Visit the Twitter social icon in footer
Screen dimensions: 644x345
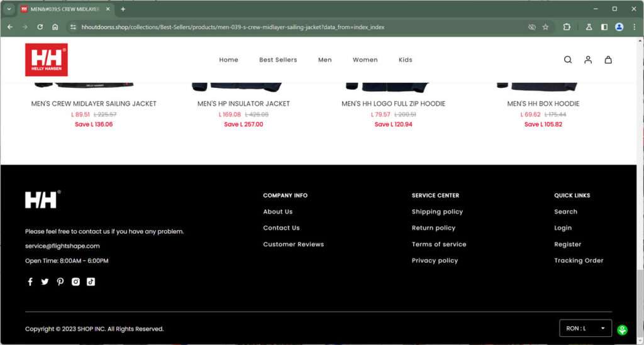coord(45,282)
